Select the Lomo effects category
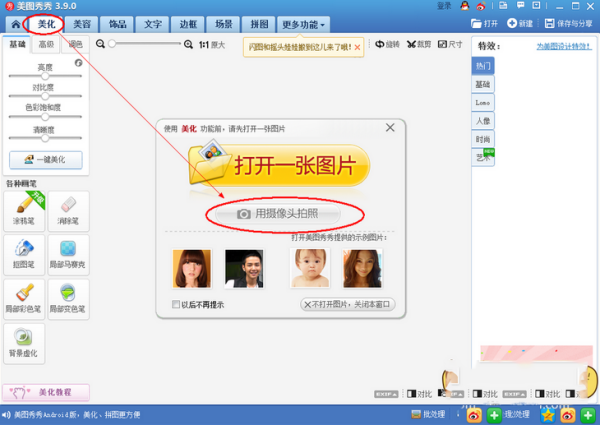The height and width of the screenshot is (425, 600). point(483,103)
